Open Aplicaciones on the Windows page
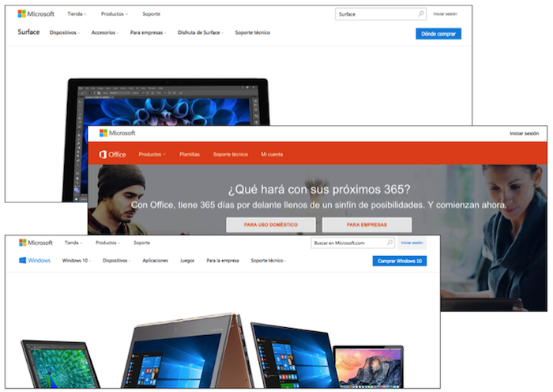553x392 pixels. pos(155,260)
